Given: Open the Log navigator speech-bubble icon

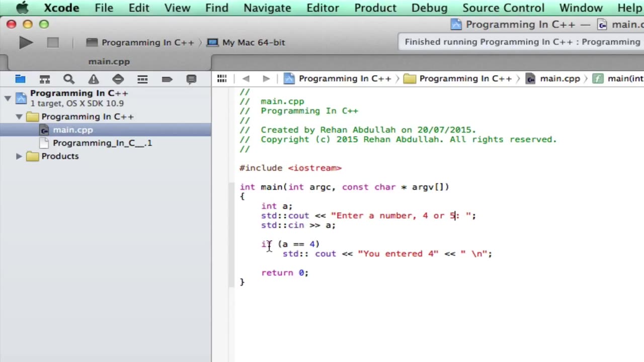Looking at the screenshot, I should [x=191, y=79].
